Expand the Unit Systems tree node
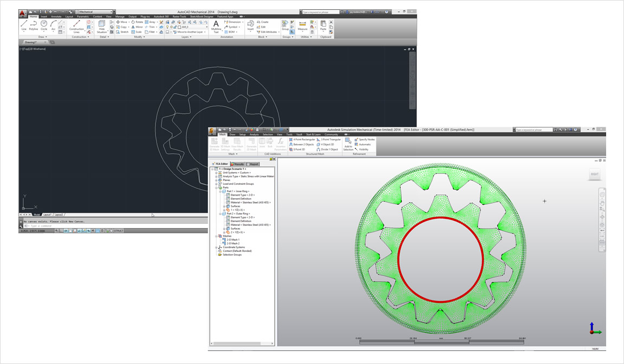 [216, 173]
